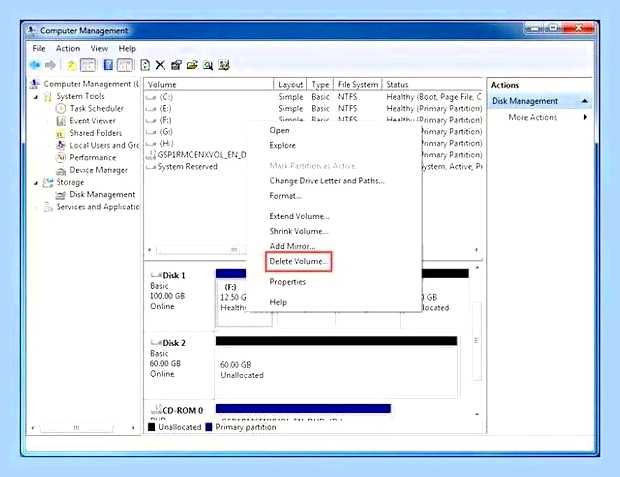Open the Action menu
This screenshot has height=477, width=620.
(68, 48)
